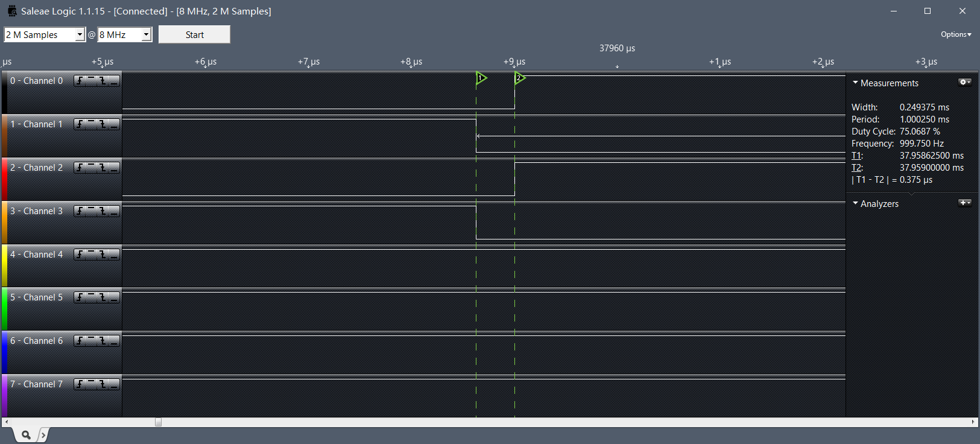Screen dimensions: 980x444
Task: Set falling edge trigger on Channel 6
Action: (103, 341)
